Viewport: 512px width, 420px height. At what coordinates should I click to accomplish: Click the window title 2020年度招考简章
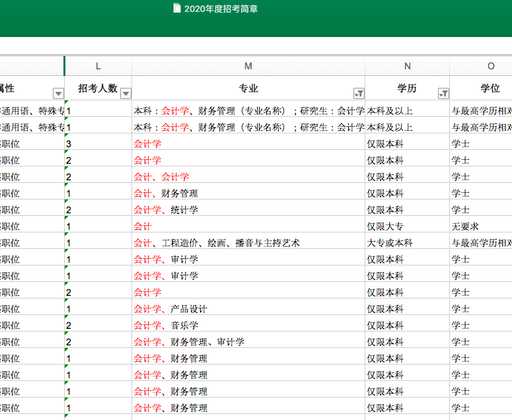click(x=221, y=9)
